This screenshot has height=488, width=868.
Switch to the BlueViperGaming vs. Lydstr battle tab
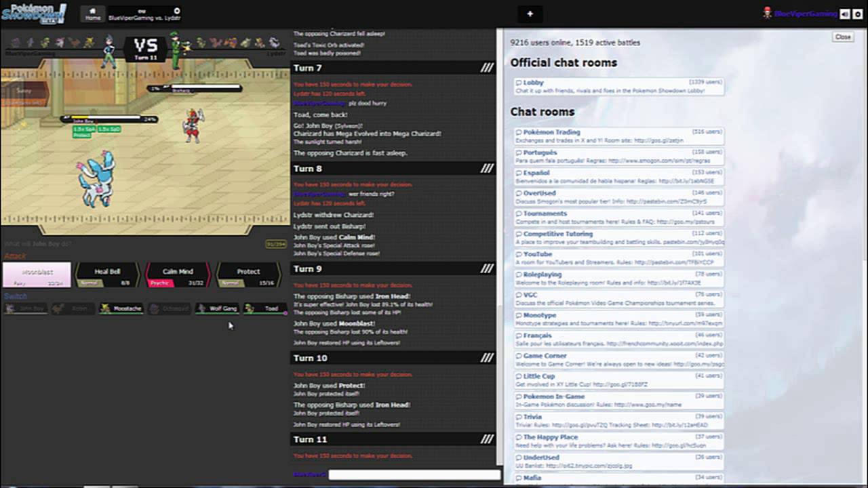pyautogui.click(x=144, y=14)
